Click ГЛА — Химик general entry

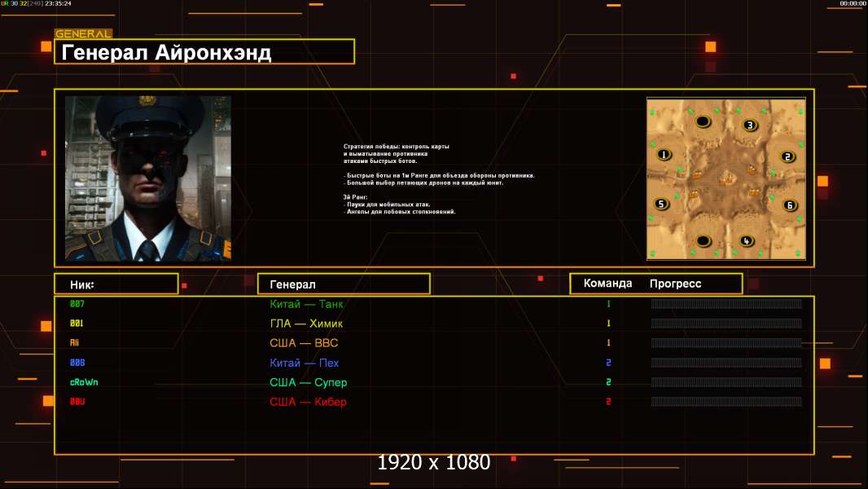[x=306, y=324]
